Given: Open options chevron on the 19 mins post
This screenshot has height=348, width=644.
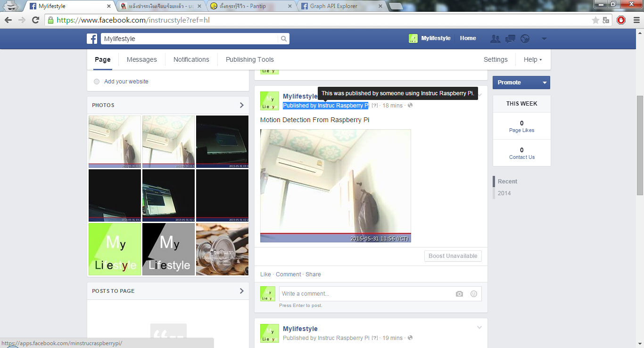Looking at the screenshot, I should pyautogui.click(x=479, y=328).
